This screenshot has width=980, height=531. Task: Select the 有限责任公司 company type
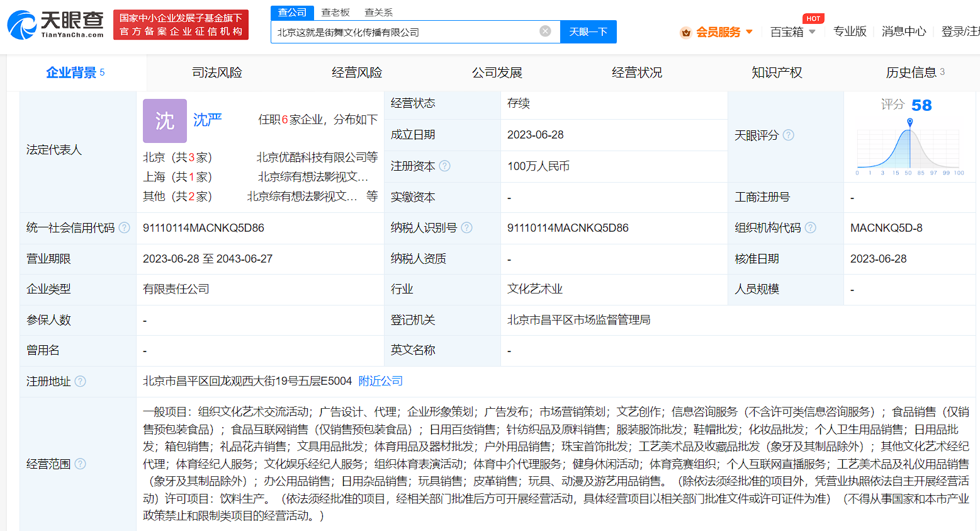pos(176,289)
